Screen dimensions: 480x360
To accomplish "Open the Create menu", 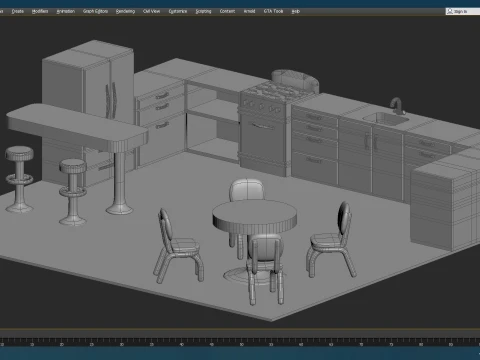I will pos(18,11).
